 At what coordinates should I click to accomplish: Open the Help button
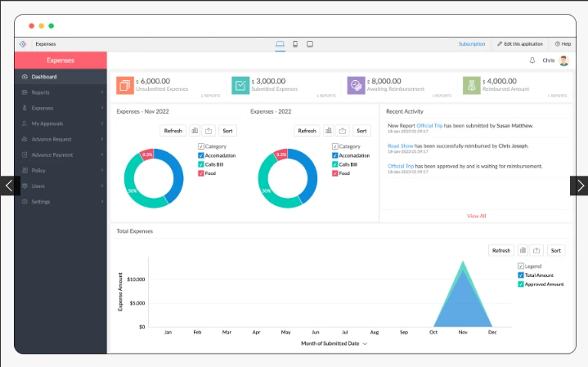coord(563,44)
